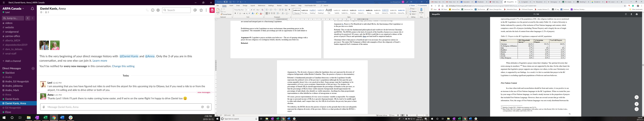Toggle AutoSave switch in Word
644x121 pixels.
(x=226, y=2)
